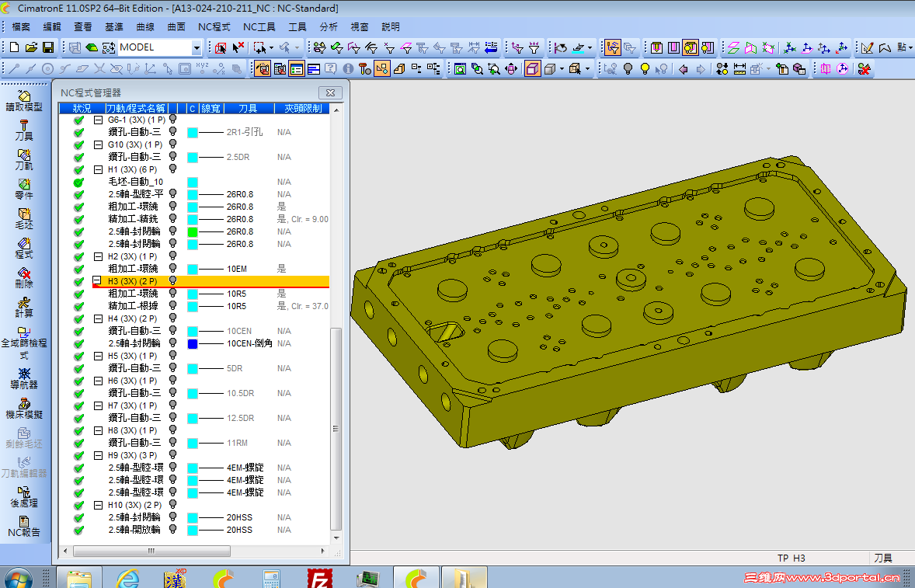This screenshot has height=588, width=915.
Task: Click the back arrow toolbar icon
Action: tap(683, 69)
